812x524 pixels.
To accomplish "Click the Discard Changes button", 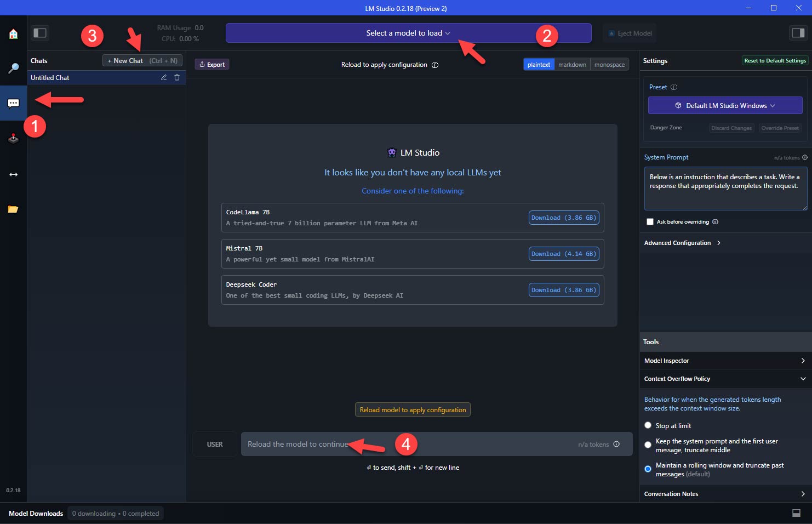I will (731, 128).
